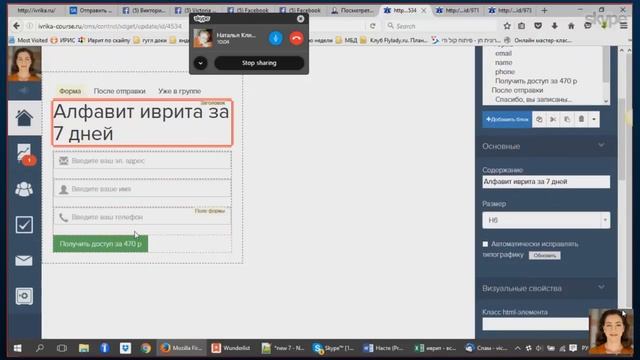The width and height of the screenshot is (640, 360).
Task: Select email item in block tree
Action: click(503, 53)
